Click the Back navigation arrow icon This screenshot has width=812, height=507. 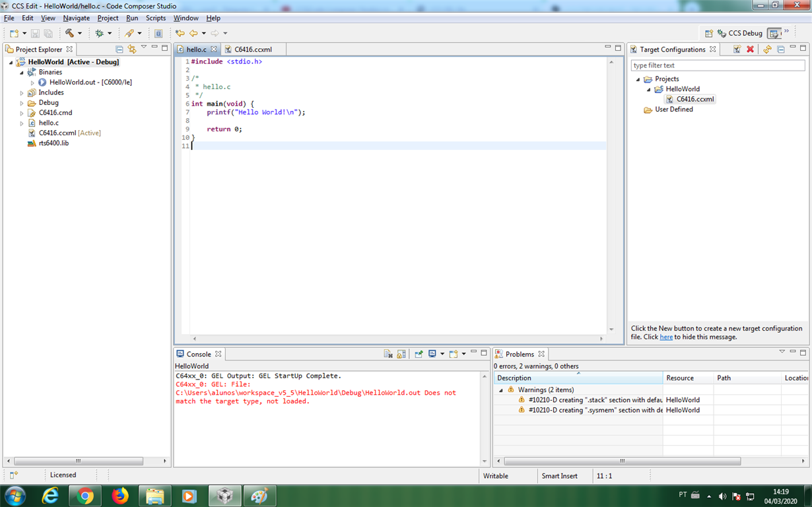pyautogui.click(x=193, y=33)
